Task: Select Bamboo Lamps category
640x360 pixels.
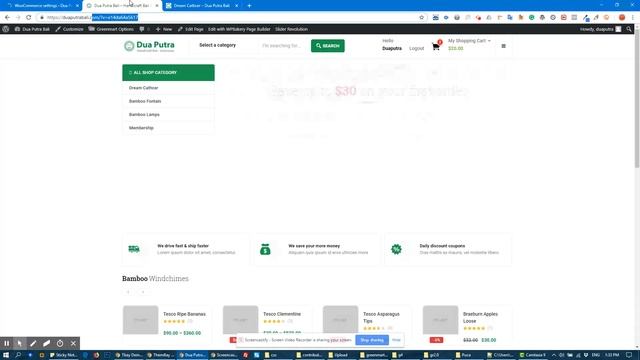Action: point(144,115)
